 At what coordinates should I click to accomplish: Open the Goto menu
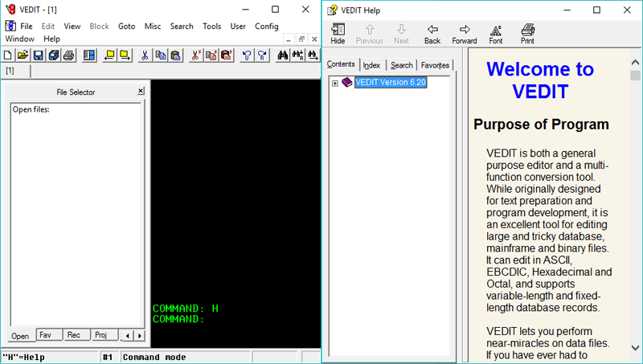point(127,27)
